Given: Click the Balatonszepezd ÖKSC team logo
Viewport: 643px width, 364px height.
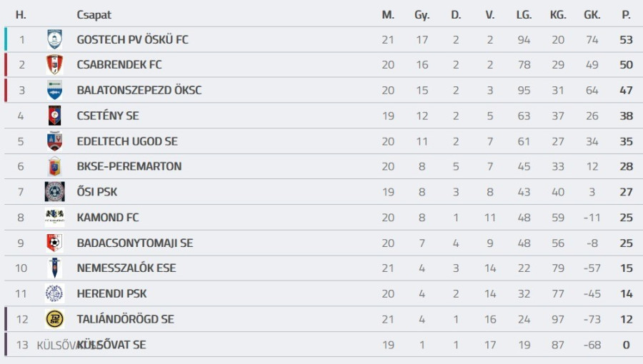Looking at the screenshot, I should 55,91.
